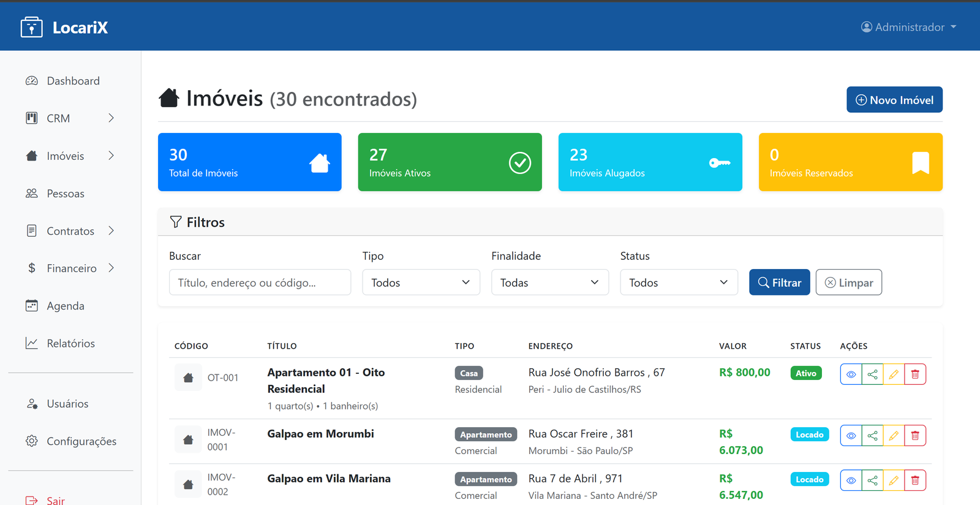Click the Dashboard gauge icon
The image size is (980, 505).
(32, 81)
